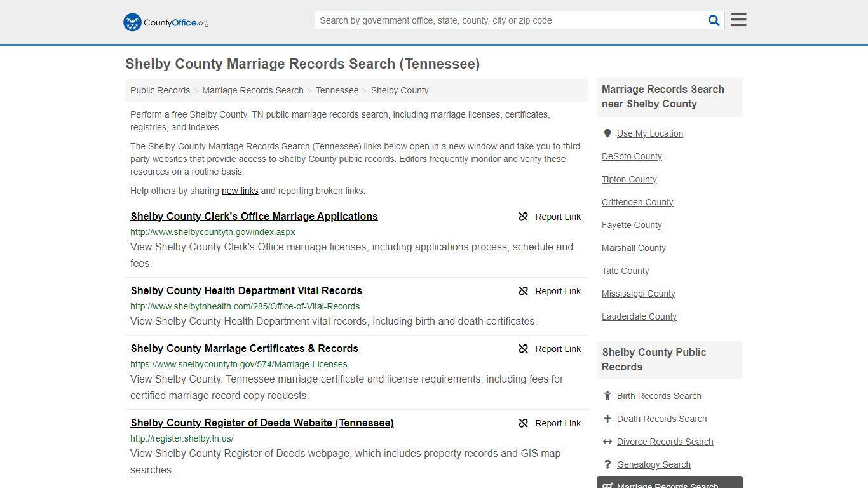868x488 pixels.
Task: Report link for Marriage Certificates & Records
Action: tap(550, 349)
